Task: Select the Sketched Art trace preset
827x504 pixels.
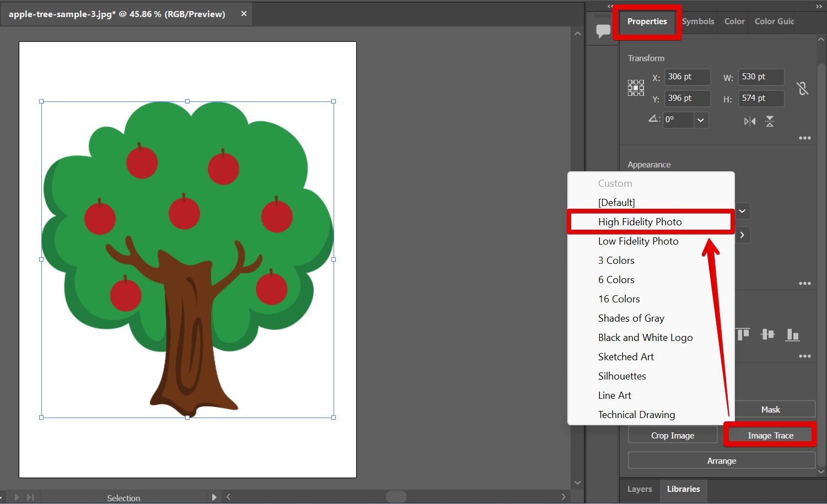Action: pyautogui.click(x=626, y=356)
